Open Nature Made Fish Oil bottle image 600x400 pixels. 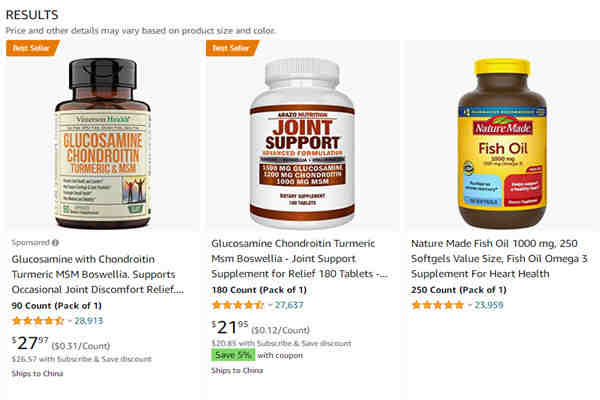click(502, 144)
